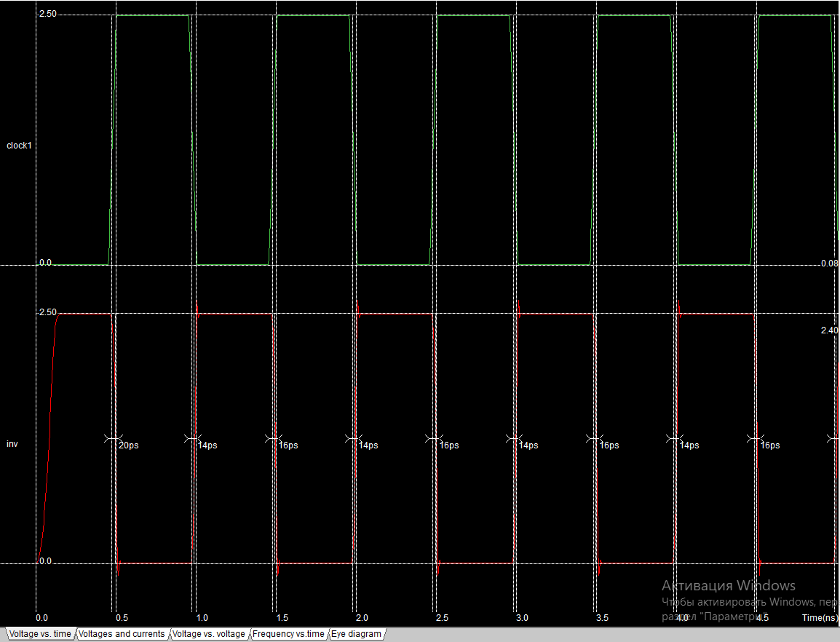The width and height of the screenshot is (840, 642).
Task: Click the 0.08 value readout of clock1
Action: (829, 263)
